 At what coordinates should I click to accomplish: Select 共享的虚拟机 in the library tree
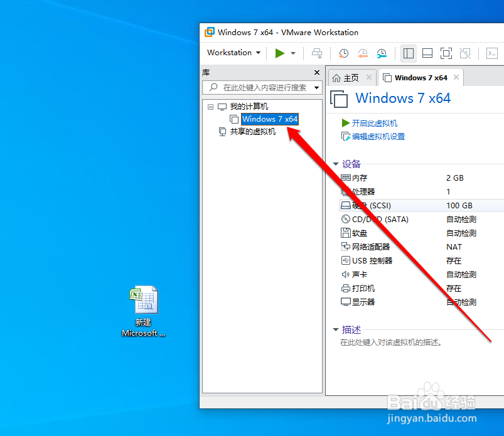click(x=253, y=132)
